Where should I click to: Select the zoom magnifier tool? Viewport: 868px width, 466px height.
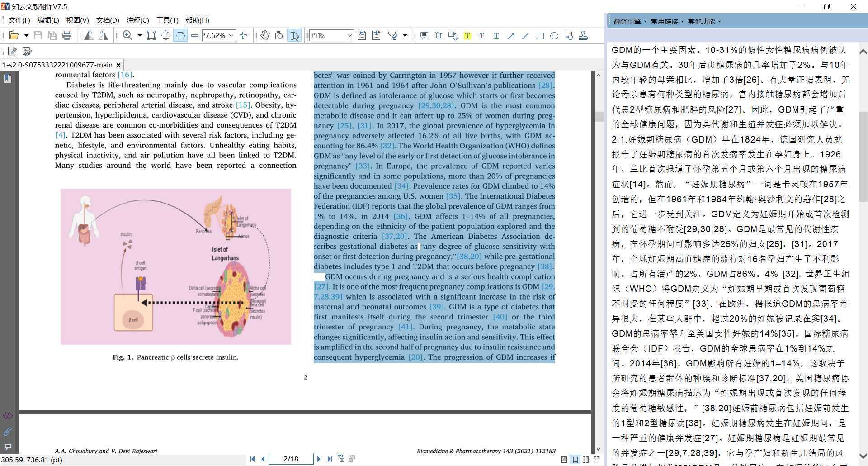point(128,36)
